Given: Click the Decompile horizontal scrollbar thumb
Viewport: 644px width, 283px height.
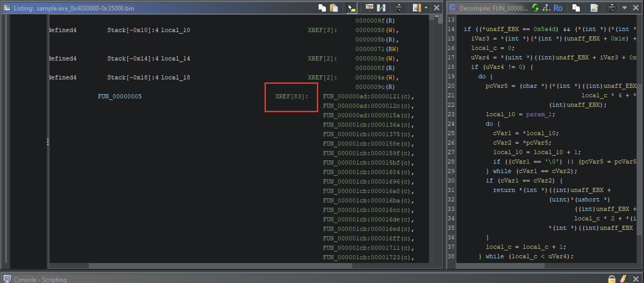Looking at the screenshot, I should point(500,266).
